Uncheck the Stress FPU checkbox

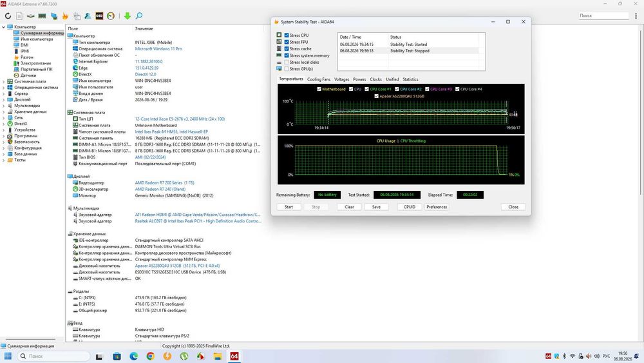pyautogui.click(x=287, y=42)
